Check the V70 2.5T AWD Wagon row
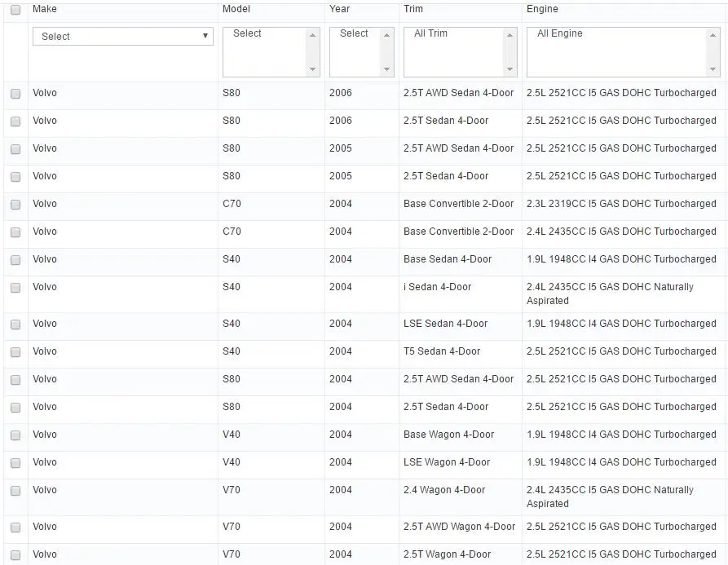Image resolution: width=728 pixels, height=565 pixels. (15, 527)
